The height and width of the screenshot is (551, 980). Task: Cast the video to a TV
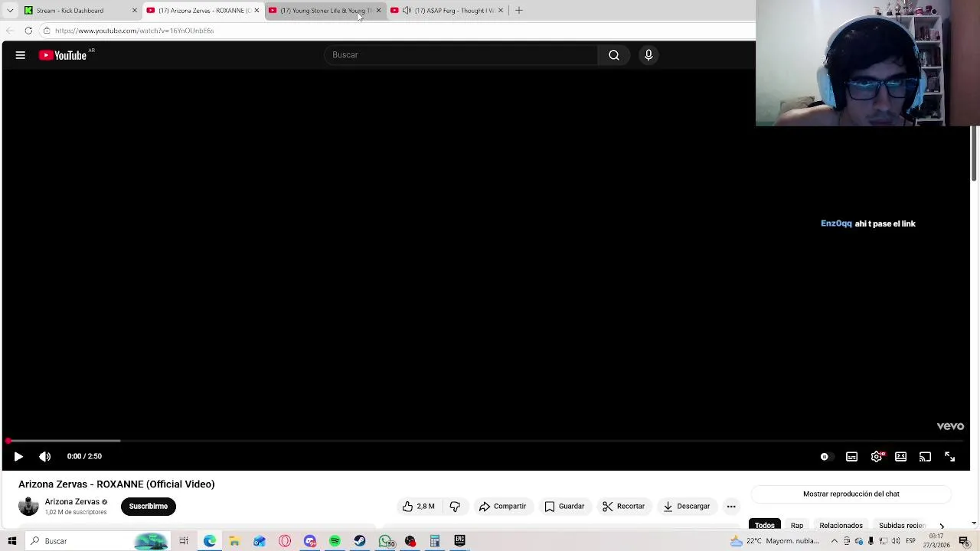(x=926, y=457)
